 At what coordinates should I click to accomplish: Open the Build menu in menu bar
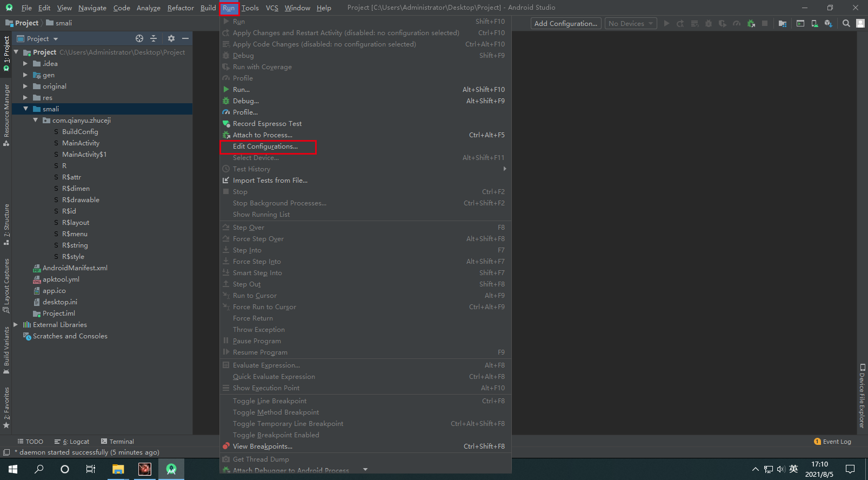208,8
